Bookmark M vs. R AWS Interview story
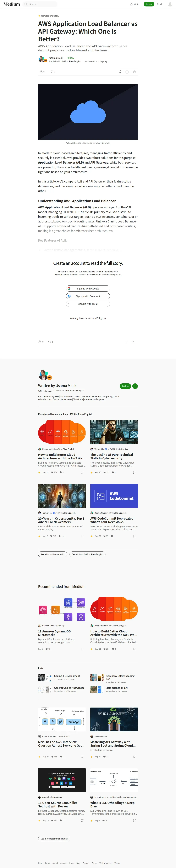This screenshot has height=868, width=176. click(x=82, y=757)
